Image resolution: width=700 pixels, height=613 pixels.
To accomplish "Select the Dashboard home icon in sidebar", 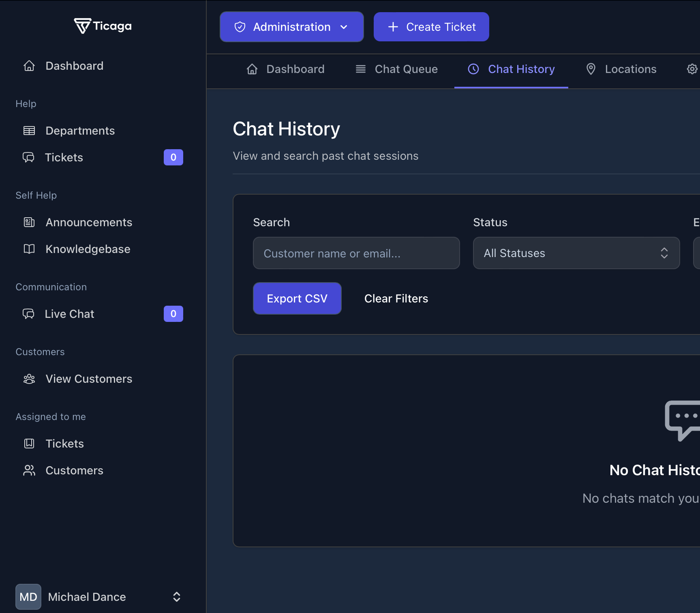I will tap(29, 65).
